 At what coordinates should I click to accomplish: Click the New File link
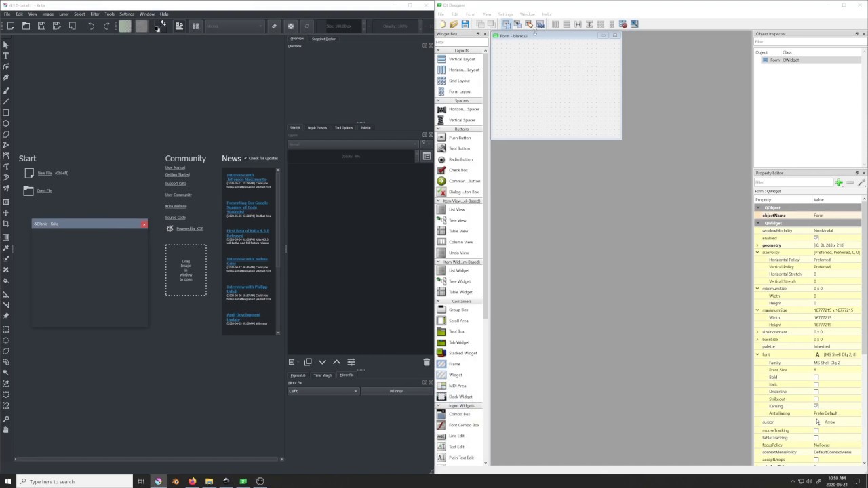pyautogui.click(x=45, y=174)
